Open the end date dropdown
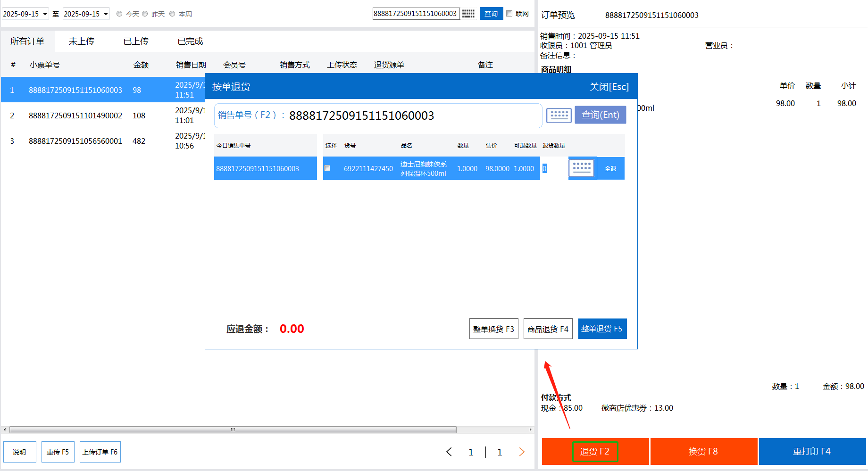The image size is (868, 471). 106,14
